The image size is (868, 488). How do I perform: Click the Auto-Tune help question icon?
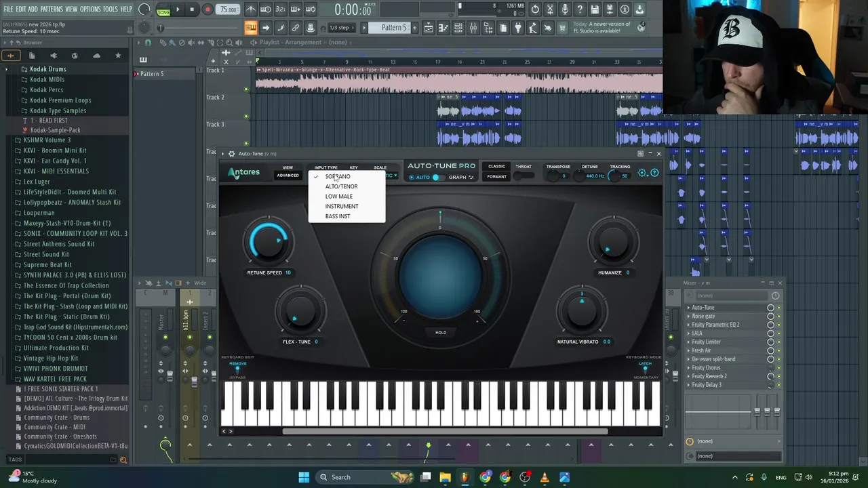tap(654, 173)
